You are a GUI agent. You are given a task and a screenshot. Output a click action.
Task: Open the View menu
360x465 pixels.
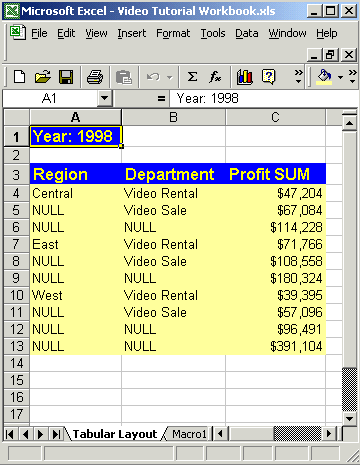click(x=96, y=33)
